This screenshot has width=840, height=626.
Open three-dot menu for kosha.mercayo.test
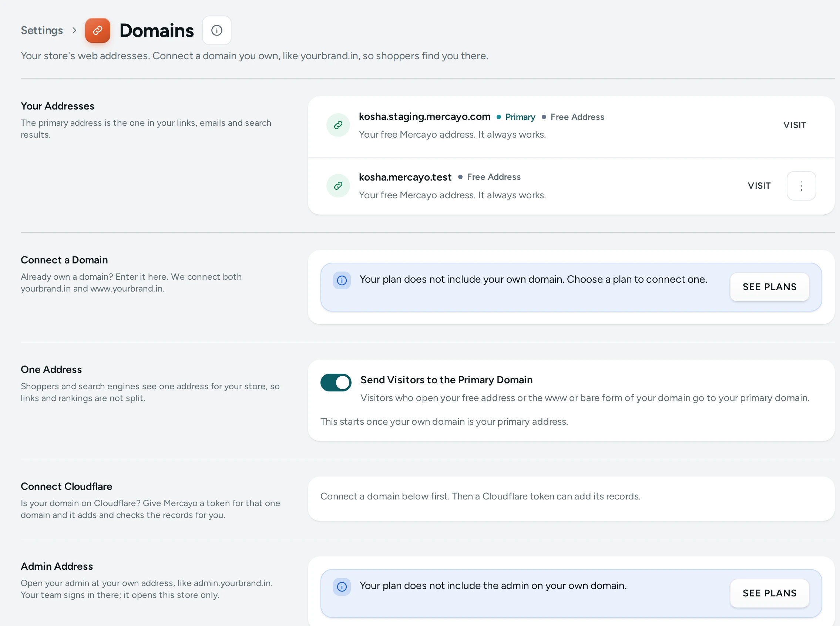tap(802, 186)
